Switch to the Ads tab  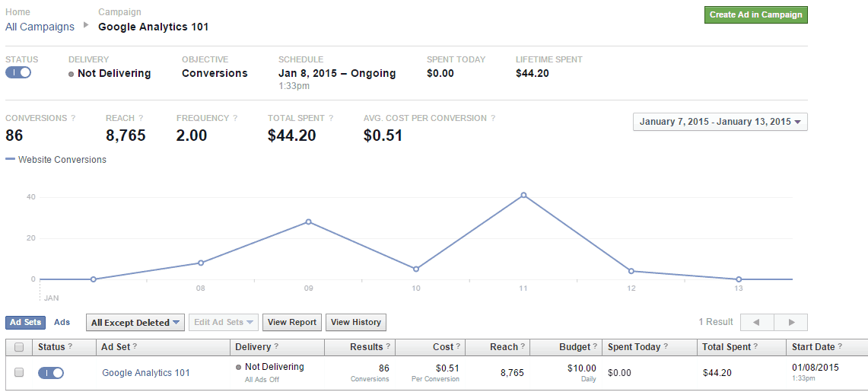[62, 323]
